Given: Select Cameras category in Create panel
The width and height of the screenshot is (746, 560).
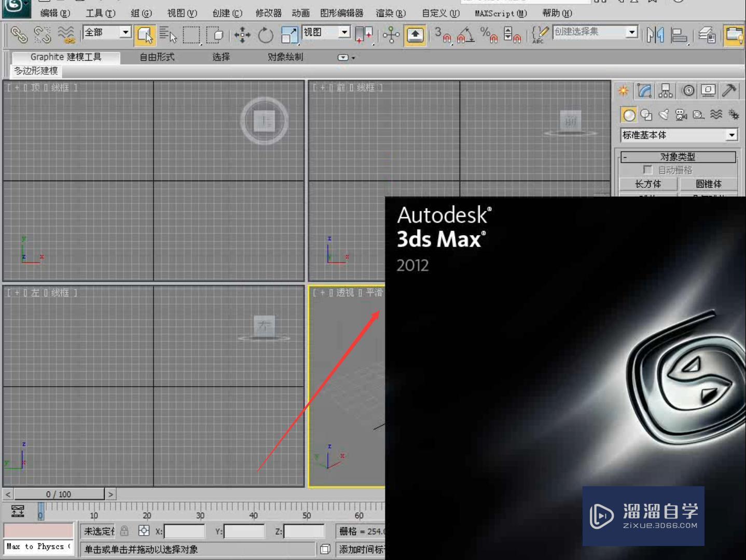Looking at the screenshot, I should click(x=681, y=115).
